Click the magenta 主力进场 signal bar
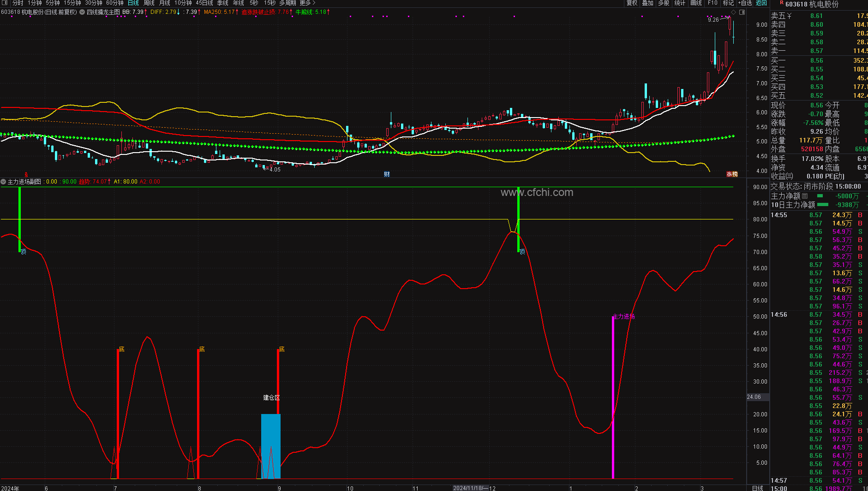The width and height of the screenshot is (868, 491). click(x=613, y=397)
